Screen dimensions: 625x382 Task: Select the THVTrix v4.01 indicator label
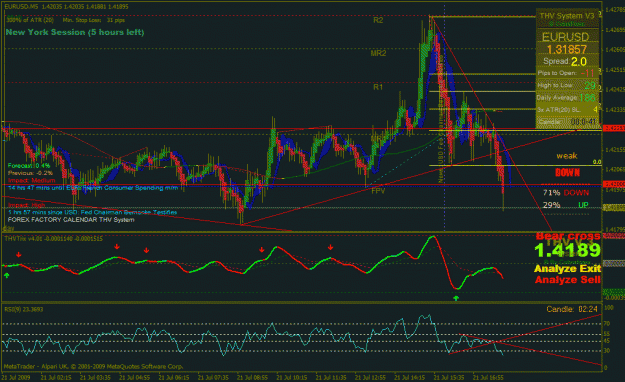53,239
